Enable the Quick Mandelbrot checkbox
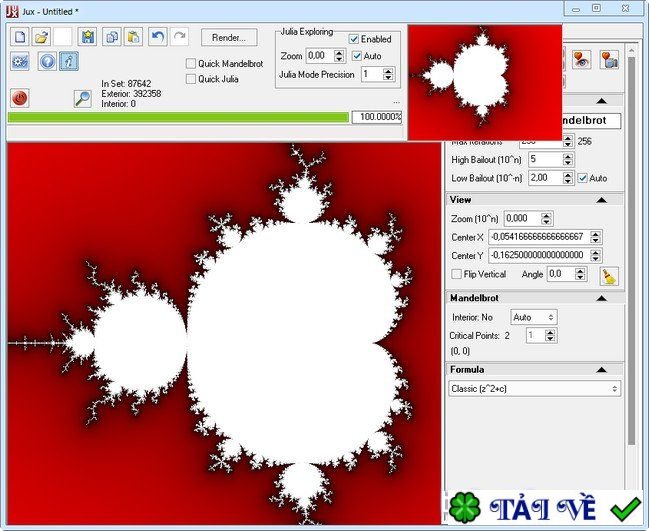The width and height of the screenshot is (649, 531). coord(191,63)
